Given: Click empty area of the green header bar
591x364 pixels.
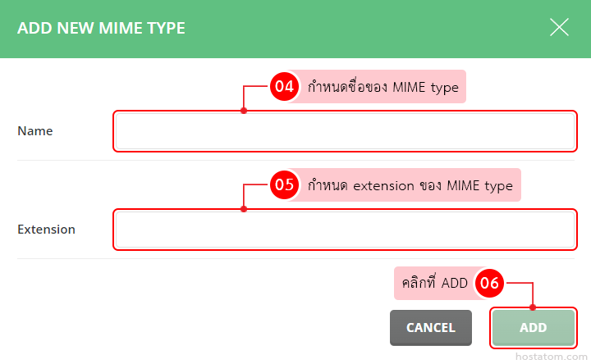Looking at the screenshot, I should (369, 29).
